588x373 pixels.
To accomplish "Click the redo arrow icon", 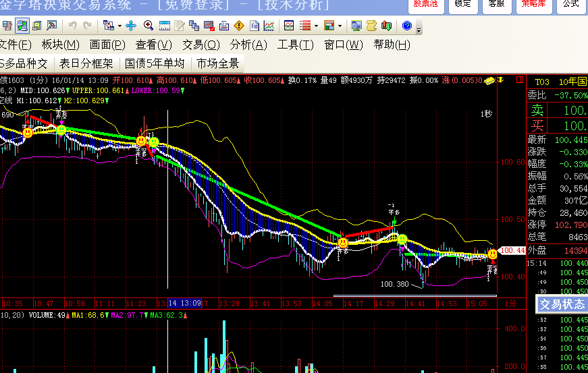I will (87, 26).
